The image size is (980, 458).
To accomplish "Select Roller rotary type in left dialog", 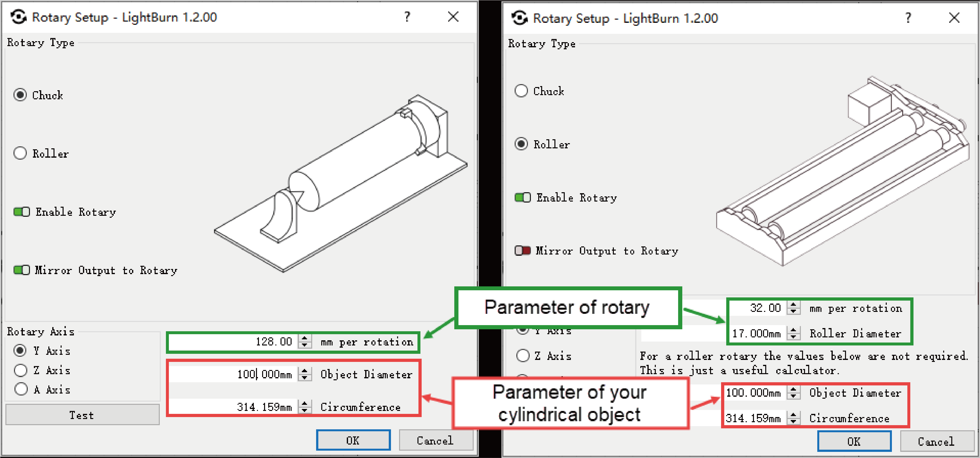I will click(x=41, y=153).
